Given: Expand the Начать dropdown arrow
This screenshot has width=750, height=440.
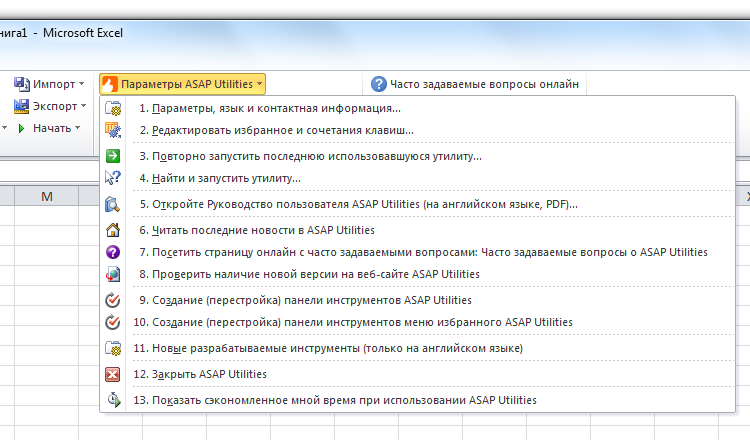Looking at the screenshot, I should tap(77, 128).
